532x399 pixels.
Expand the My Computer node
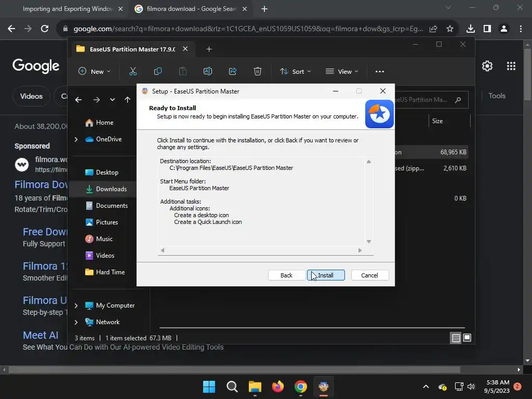point(76,305)
